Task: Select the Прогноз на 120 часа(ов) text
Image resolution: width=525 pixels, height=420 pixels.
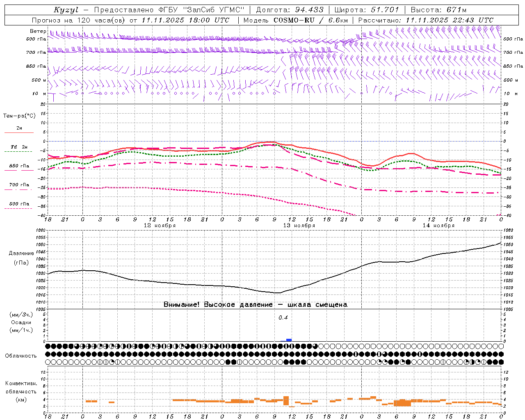Action: (x=79, y=20)
